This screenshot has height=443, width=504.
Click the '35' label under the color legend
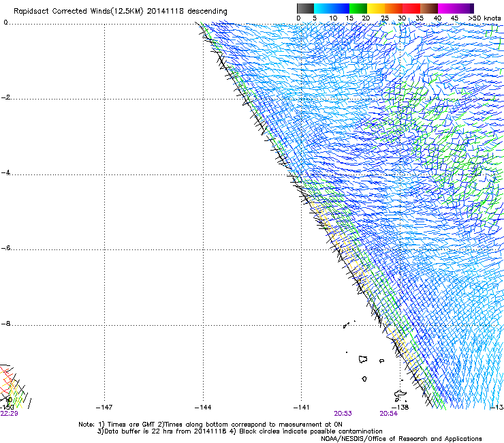[420, 18]
